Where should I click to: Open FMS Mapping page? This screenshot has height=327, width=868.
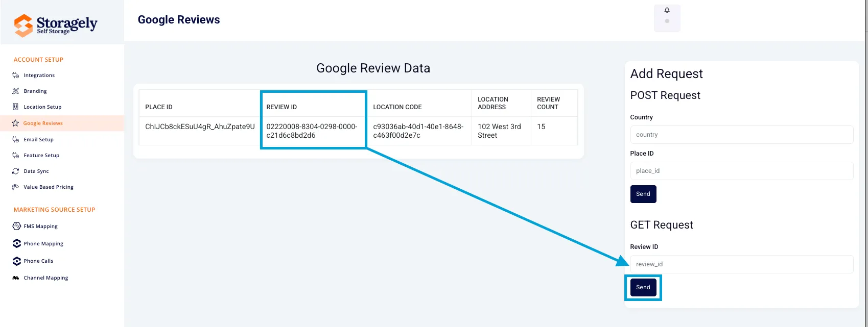40,227
